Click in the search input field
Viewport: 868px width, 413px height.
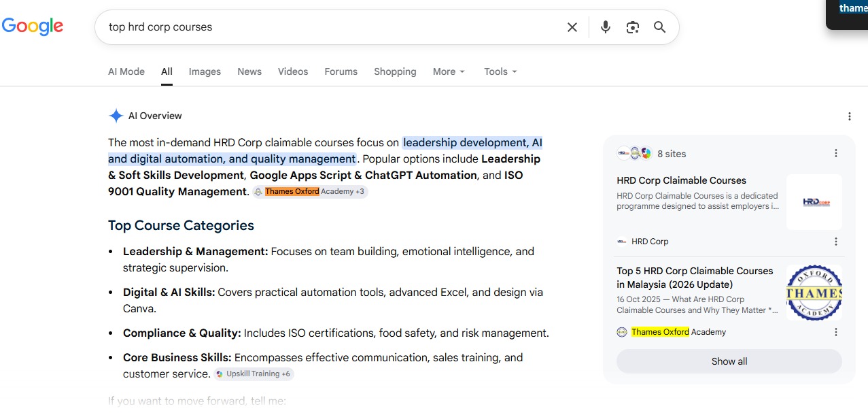coord(333,27)
